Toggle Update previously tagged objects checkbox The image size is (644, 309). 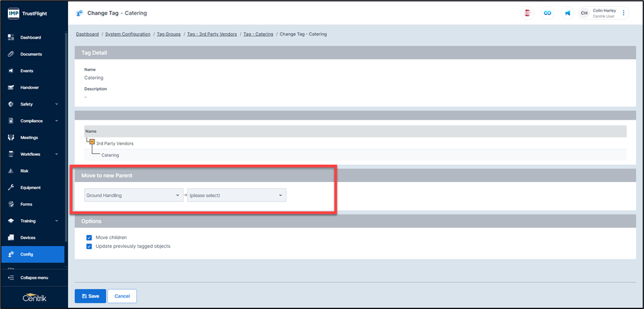click(89, 246)
